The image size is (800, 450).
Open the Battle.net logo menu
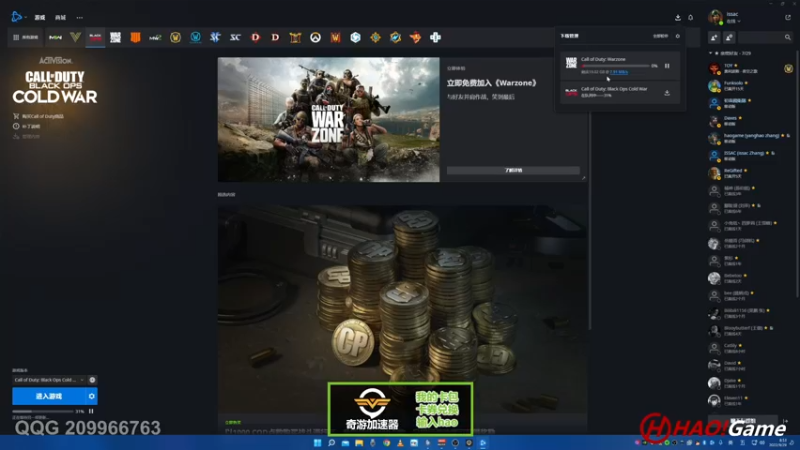coord(17,17)
